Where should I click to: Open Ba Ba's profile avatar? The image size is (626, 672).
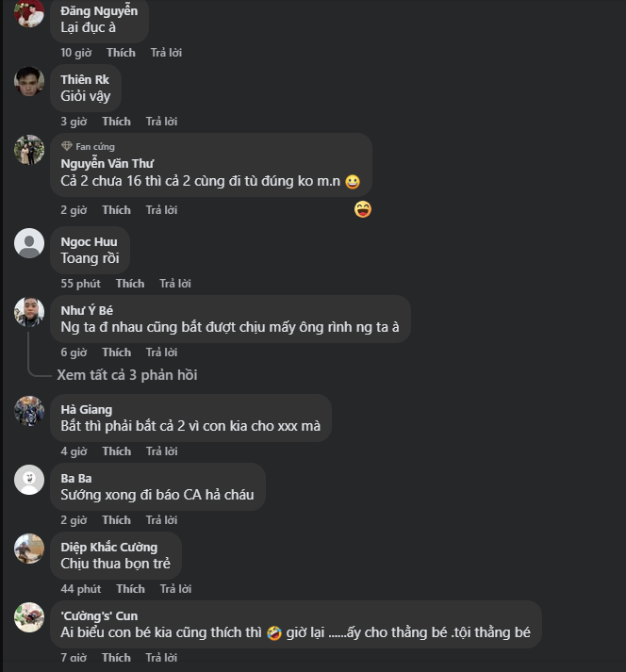(x=29, y=480)
